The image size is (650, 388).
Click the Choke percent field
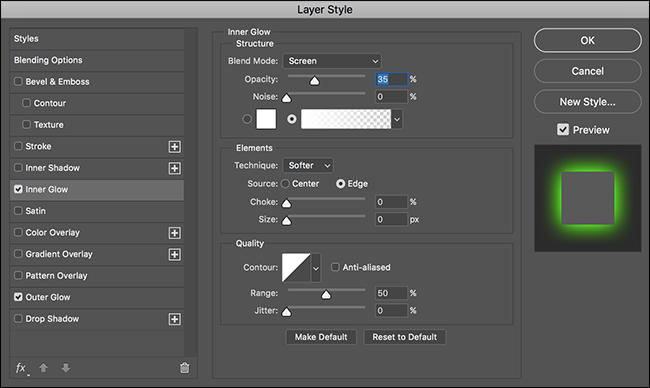point(392,202)
